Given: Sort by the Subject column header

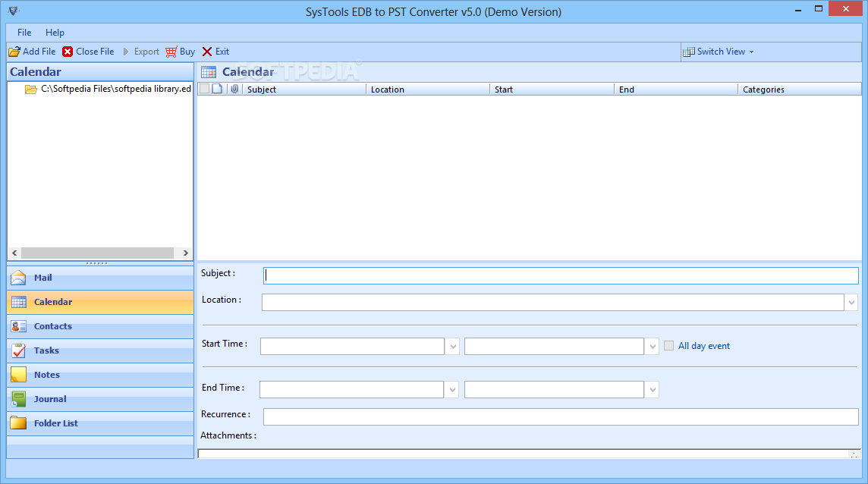Looking at the screenshot, I should point(303,90).
